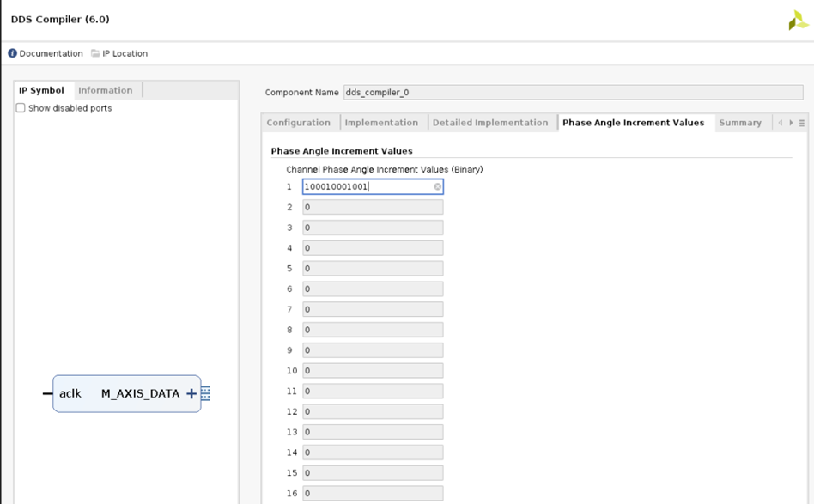This screenshot has height=504, width=814.
Task: Open the tab list menu icon
Action: [x=802, y=122]
